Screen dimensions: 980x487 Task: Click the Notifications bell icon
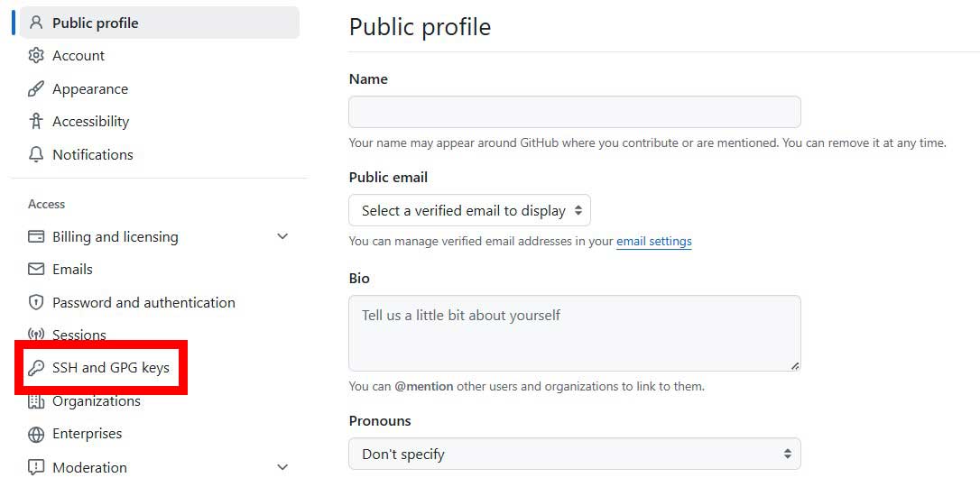pos(36,154)
